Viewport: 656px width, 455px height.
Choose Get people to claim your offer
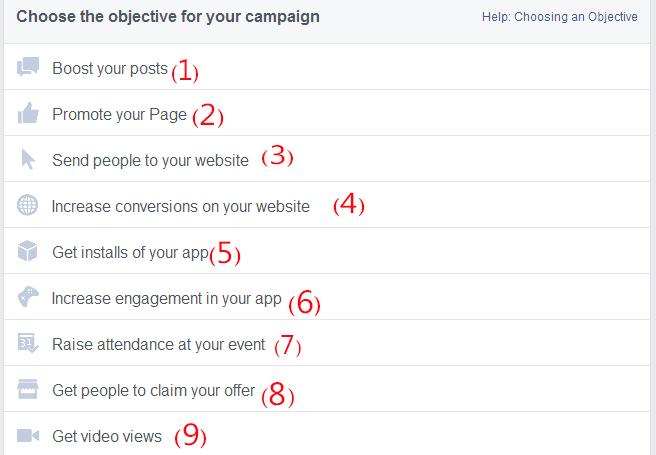[327, 389]
